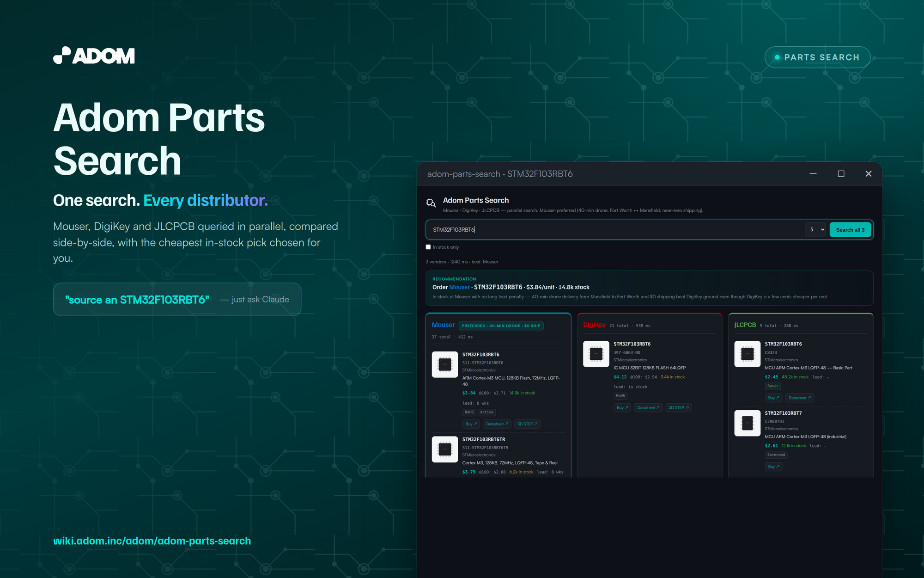Click the window title adom-parts-search · STM32F103RBT6
The height and width of the screenshot is (578, 924).
[x=500, y=174]
